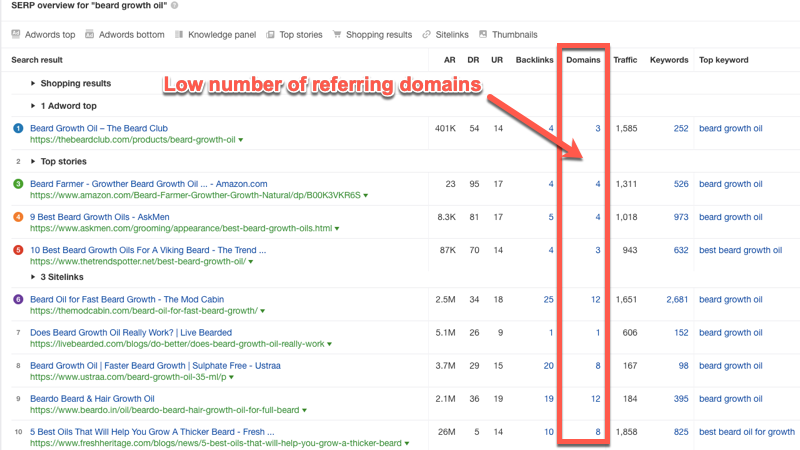
Task: Click the Thumbnails legend icon
Action: [x=483, y=35]
